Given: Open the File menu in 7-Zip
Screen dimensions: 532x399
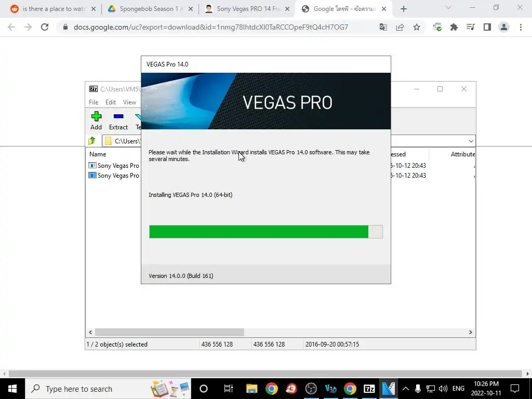Looking at the screenshot, I should (x=94, y=102).
